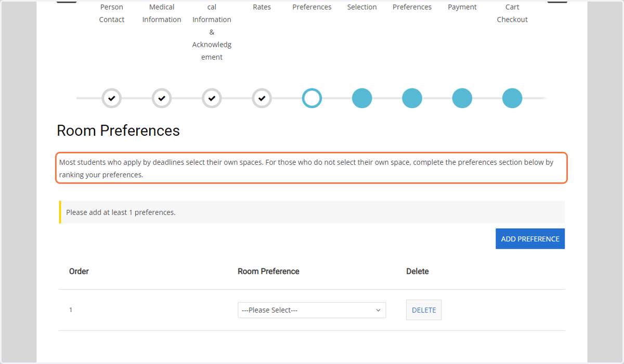Click the Room Preferences page heading

pyautogui.click(x=118, y=131)
